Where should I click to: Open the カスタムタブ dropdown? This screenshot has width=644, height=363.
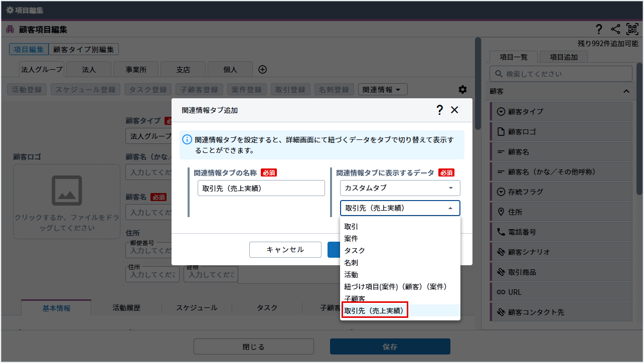click(x=400, y=188)
